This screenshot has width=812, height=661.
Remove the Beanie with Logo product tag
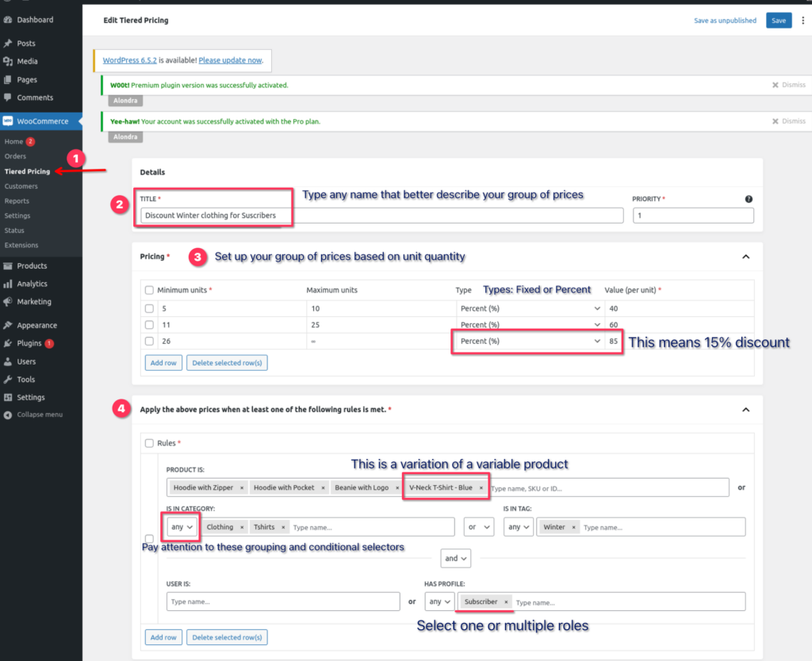pyautogui.click(x=397, y=487)
